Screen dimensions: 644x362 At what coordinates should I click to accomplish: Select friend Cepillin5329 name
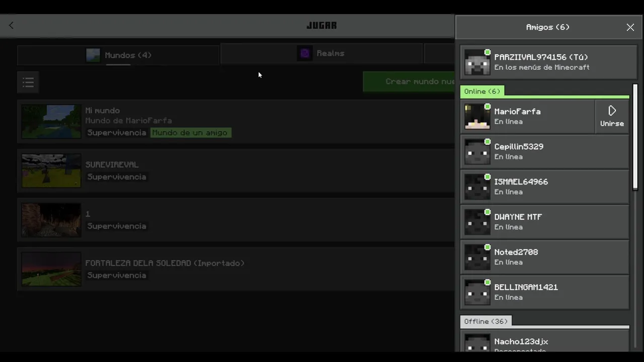coord(519,146)
